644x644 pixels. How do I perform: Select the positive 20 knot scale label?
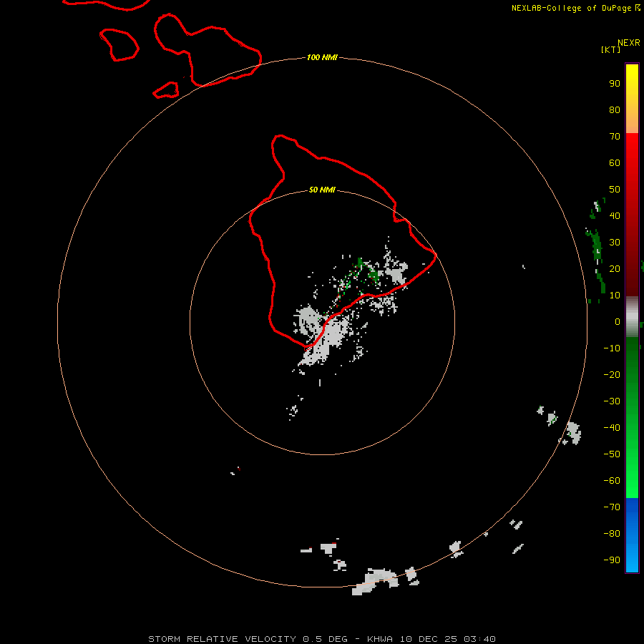tap(615, 268)
